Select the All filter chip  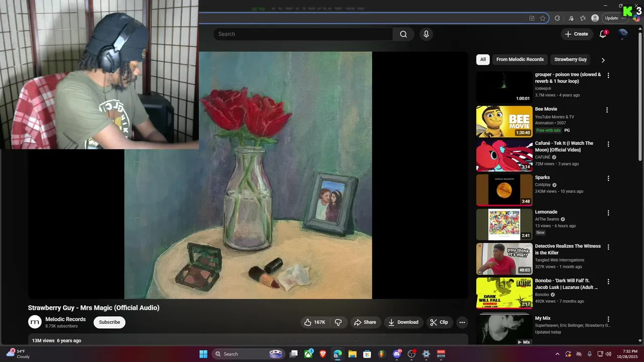coord(483,59)
